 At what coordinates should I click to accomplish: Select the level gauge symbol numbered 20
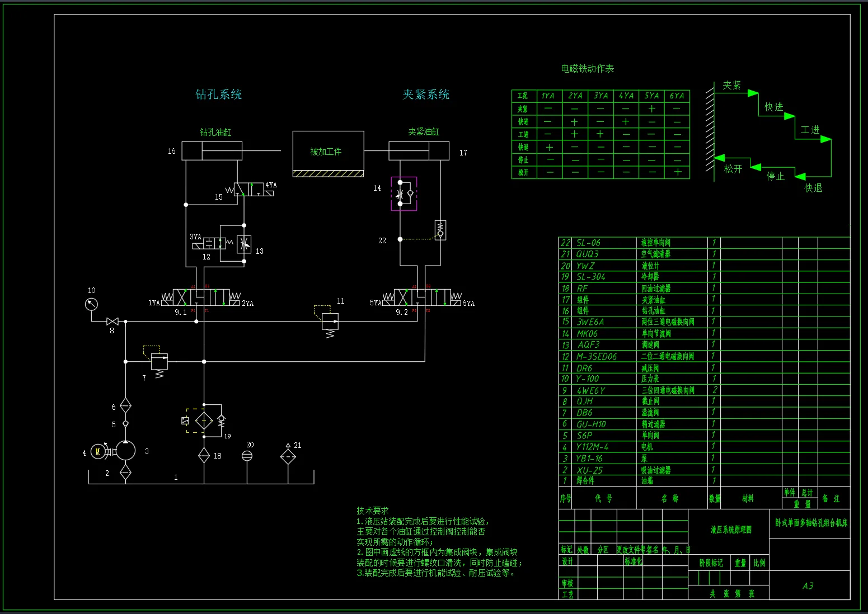pyautogui.click(x=247, y=456)
